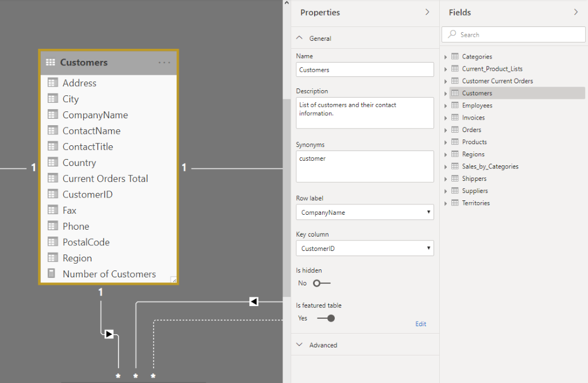Click the calculator icon beside Number of Customers
588x383 pixels.
pyautogui.click(x=53, y=274)
